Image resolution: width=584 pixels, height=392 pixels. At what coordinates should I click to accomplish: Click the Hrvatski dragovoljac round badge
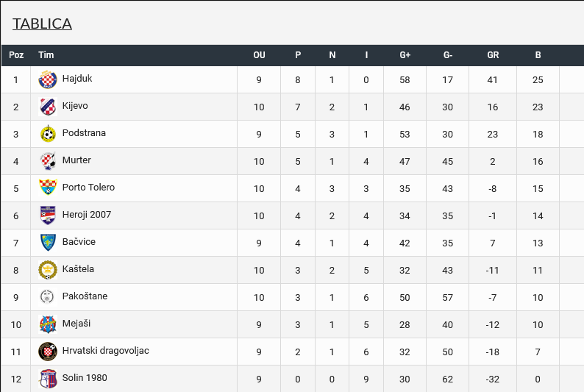pyautogui.click(x=48, y=352)
